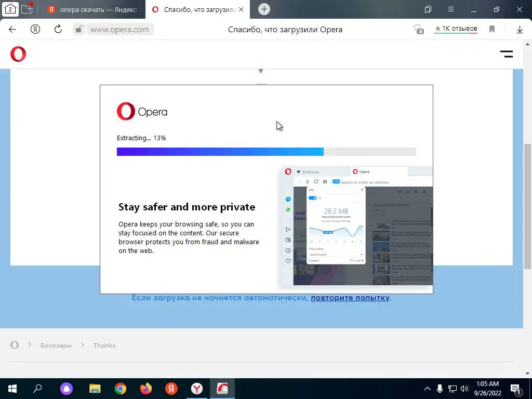Open the 'Браузеры' breadcrumb link
The width and height of the screenshot is (532, 399).
pos(56,345)
